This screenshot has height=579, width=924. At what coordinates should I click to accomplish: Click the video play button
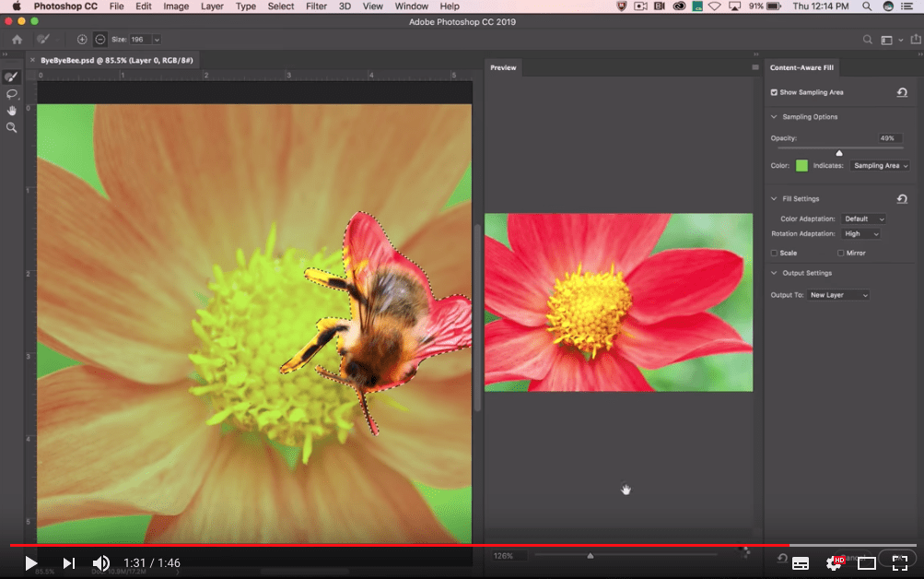coord(31,562)
